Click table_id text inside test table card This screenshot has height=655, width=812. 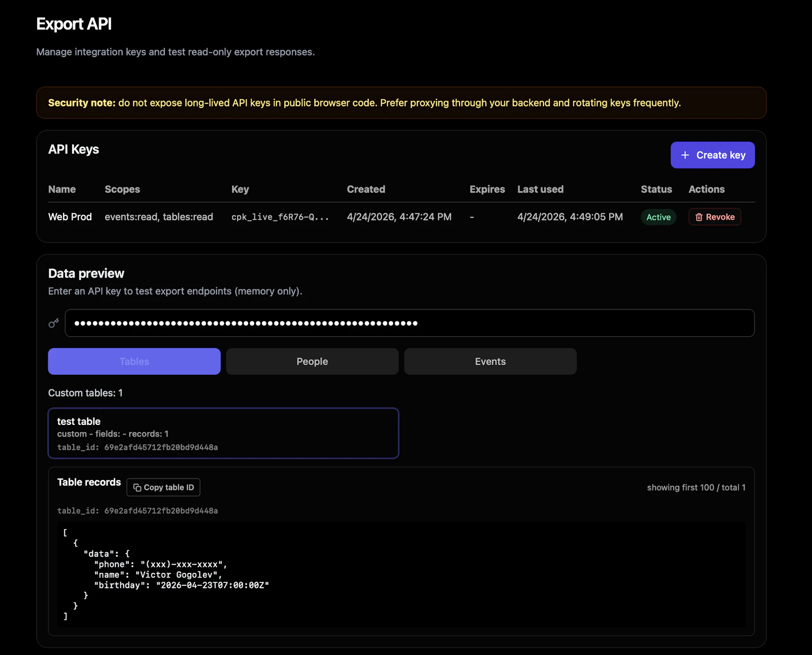(138, 447)
